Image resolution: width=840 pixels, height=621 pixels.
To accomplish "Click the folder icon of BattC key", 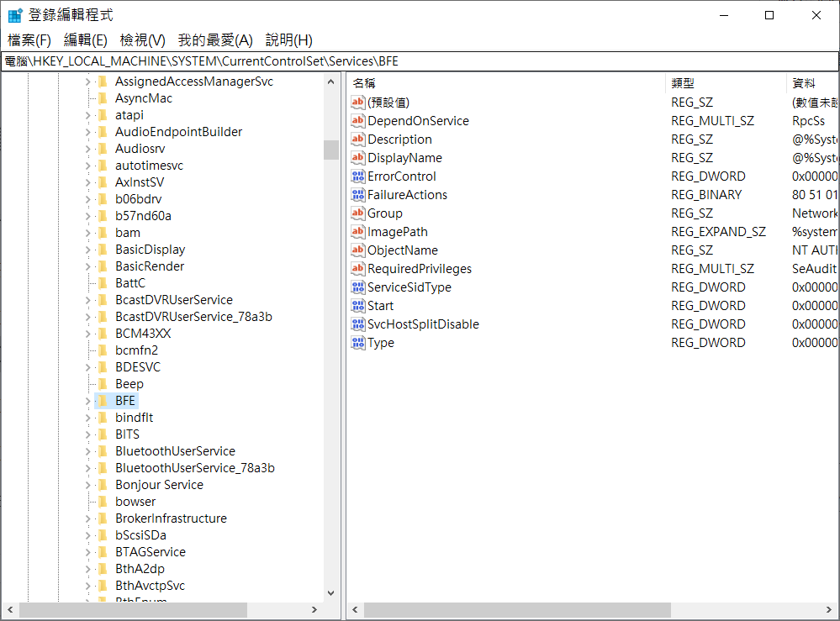I will 103,282.
